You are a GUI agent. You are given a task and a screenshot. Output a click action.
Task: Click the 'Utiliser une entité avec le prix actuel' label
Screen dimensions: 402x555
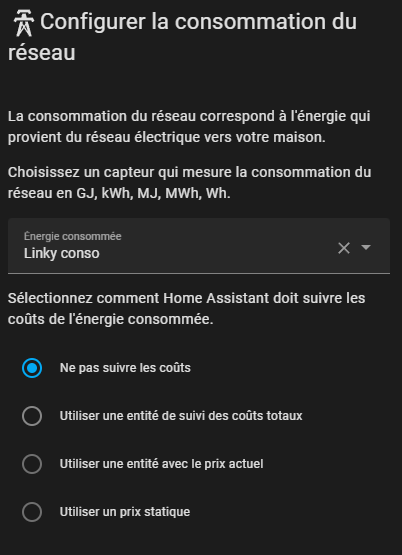(161, 464)
